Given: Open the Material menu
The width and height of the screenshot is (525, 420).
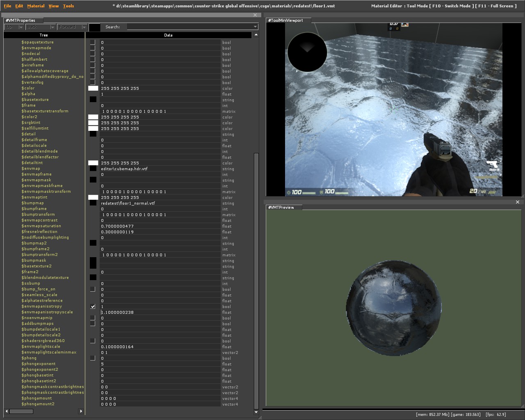Looking at the screenshot, I should pyautogui.click(x=36, y=6).
